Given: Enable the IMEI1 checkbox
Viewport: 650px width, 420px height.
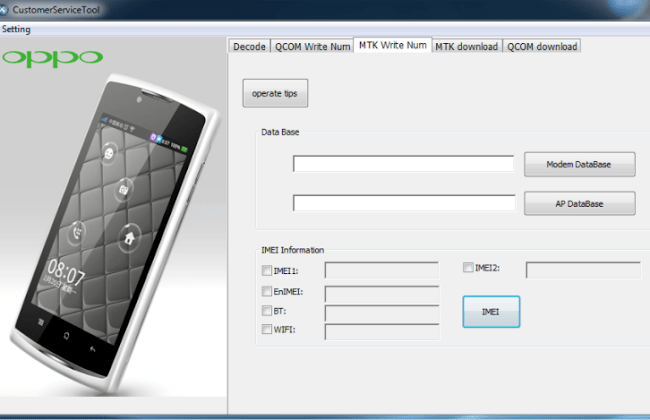Looking at the screenshot, I should pos(267,271).
